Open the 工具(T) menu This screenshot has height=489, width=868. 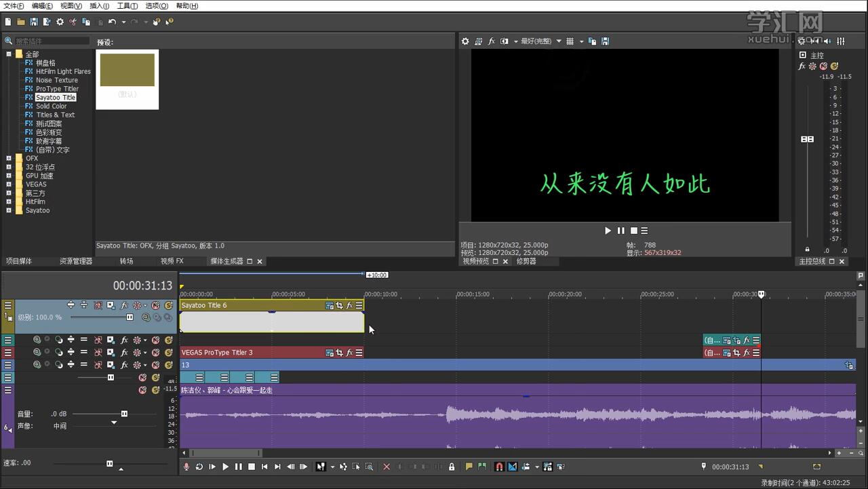(127, 5)
